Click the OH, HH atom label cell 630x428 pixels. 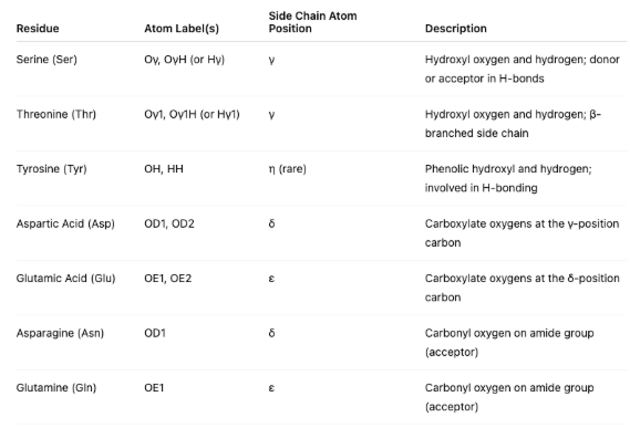pyautogui.click(x=165, y=168)
